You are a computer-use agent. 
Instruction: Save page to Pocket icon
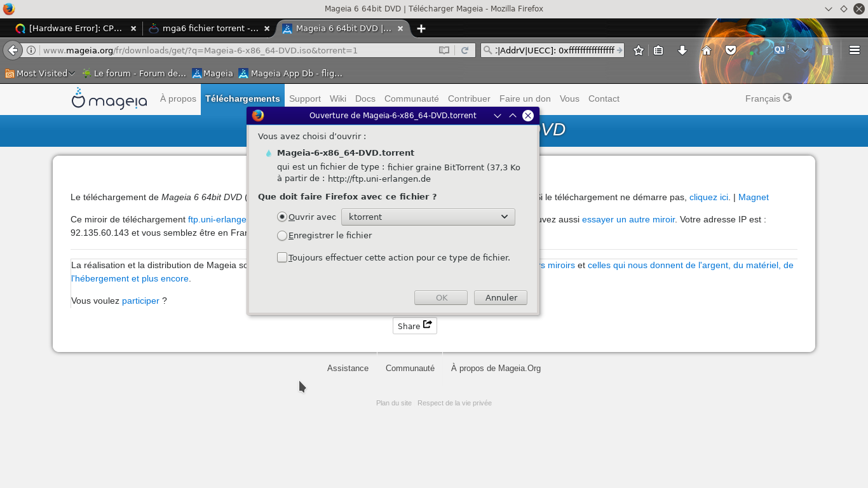point(731,50)
